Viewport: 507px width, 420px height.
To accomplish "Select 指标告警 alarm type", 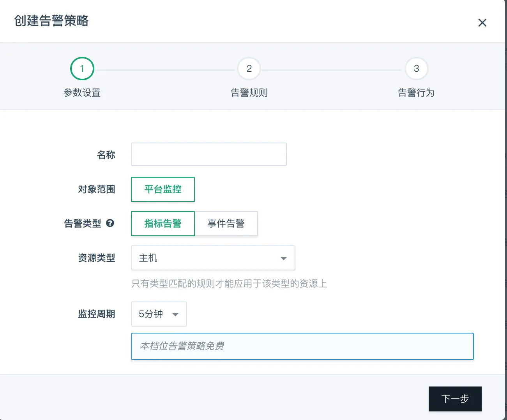I will (163, 224).
